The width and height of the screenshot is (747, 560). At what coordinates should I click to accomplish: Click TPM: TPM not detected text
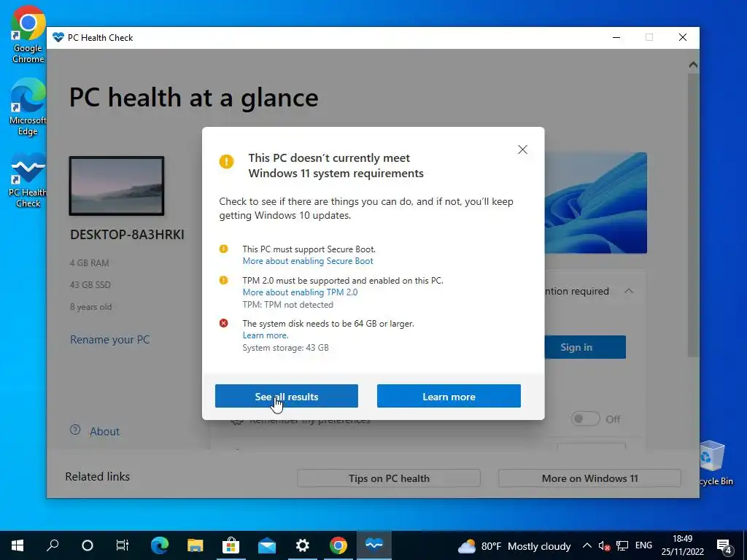tap(287, 304)
